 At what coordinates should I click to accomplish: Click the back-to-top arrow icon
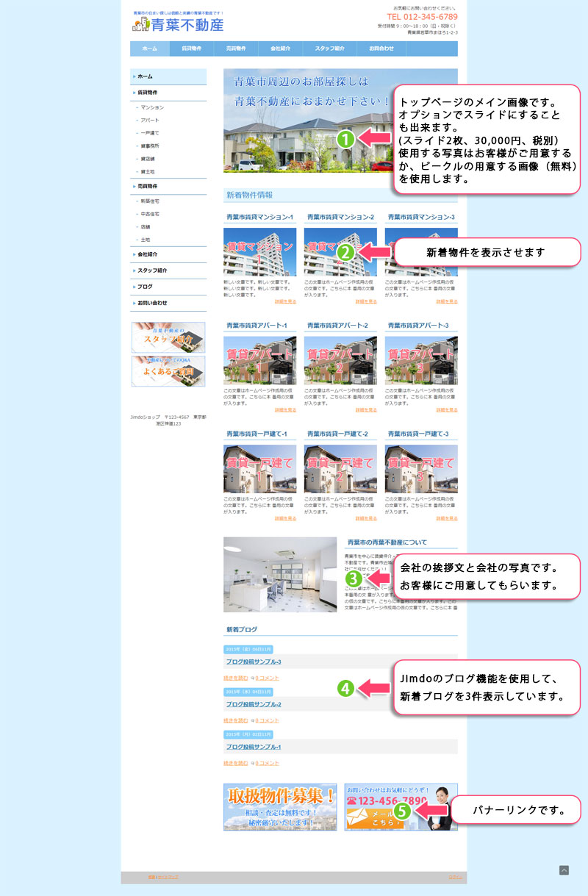tap(564, 870)
